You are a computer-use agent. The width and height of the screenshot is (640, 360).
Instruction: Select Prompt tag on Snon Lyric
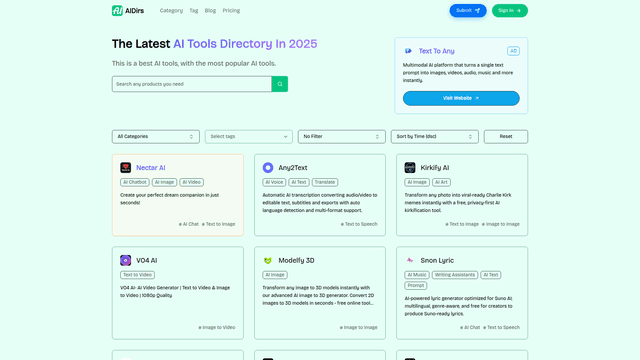[416, 286]
